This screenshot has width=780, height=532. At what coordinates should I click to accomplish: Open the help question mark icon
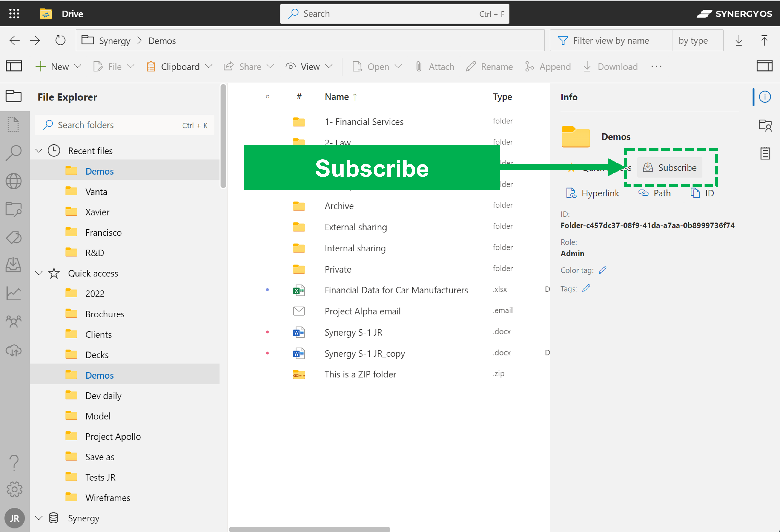point(14,463)
